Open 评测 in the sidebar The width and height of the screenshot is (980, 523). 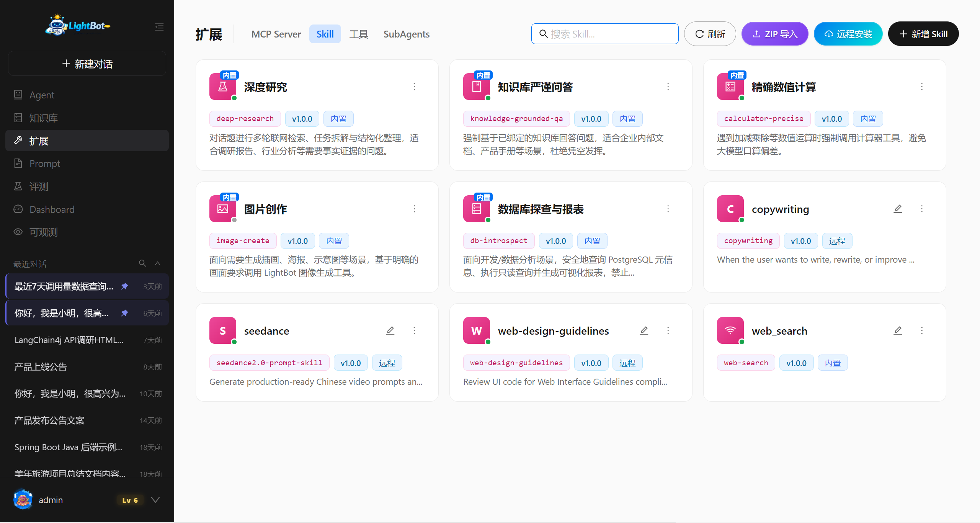click(x=87, y=186)
